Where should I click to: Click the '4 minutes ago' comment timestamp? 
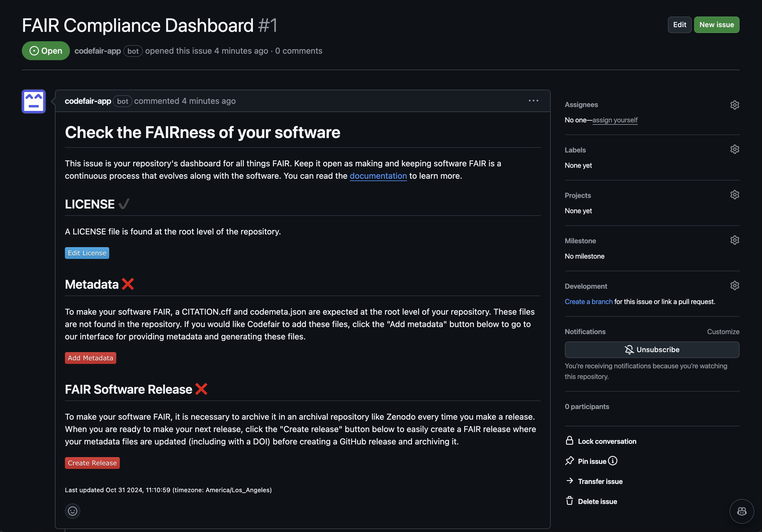click(x=208, y=101)
